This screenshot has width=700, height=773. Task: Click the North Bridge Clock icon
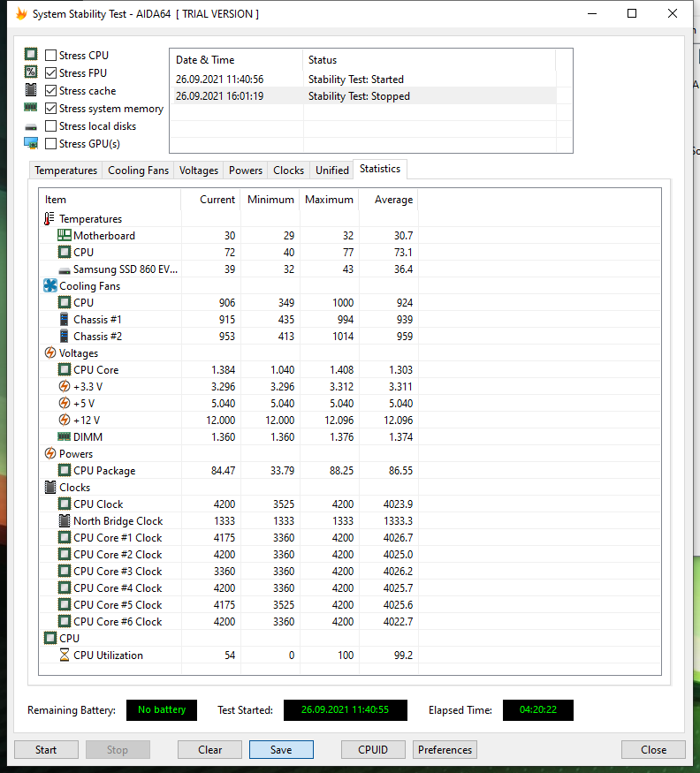coord(65,520)
